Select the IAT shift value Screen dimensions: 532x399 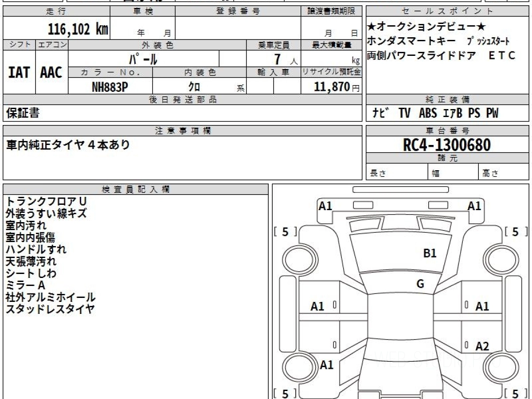19,72
